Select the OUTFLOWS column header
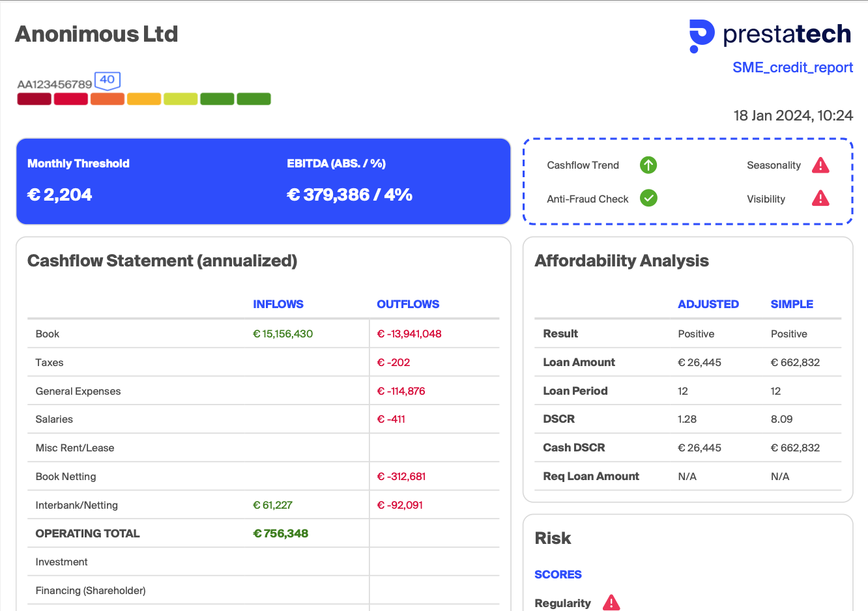The height and width of the screenshot is (611, 868). point(408,304)
